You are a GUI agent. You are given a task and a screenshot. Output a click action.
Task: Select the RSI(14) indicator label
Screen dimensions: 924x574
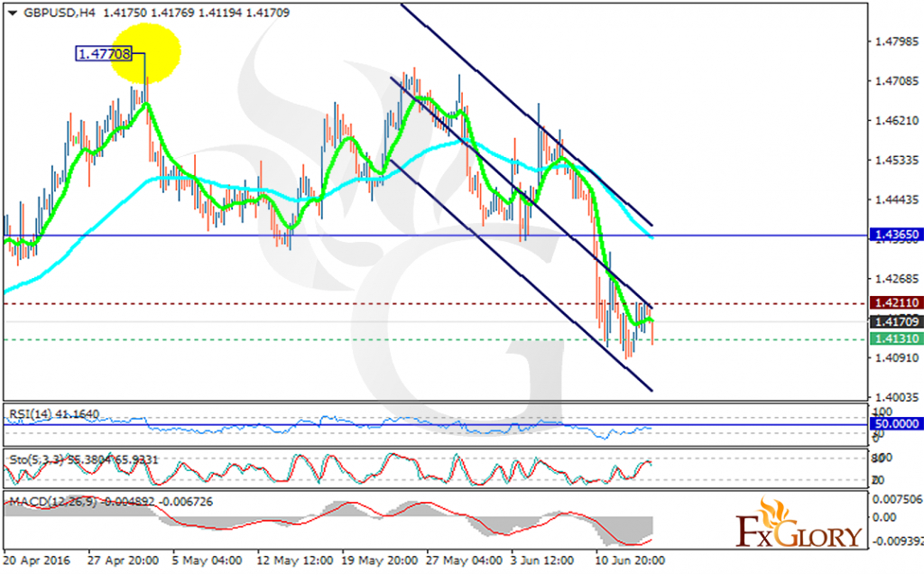coord(54,414)
